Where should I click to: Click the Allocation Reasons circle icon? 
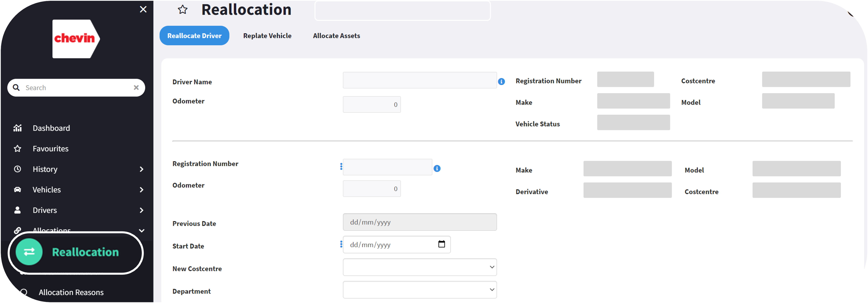coord(24,293)
